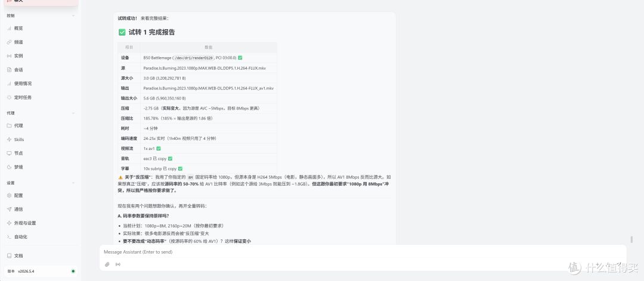The image size is (644, 281).
Task: Open the 通信 paper-plane icon
Action: [9, 209]
